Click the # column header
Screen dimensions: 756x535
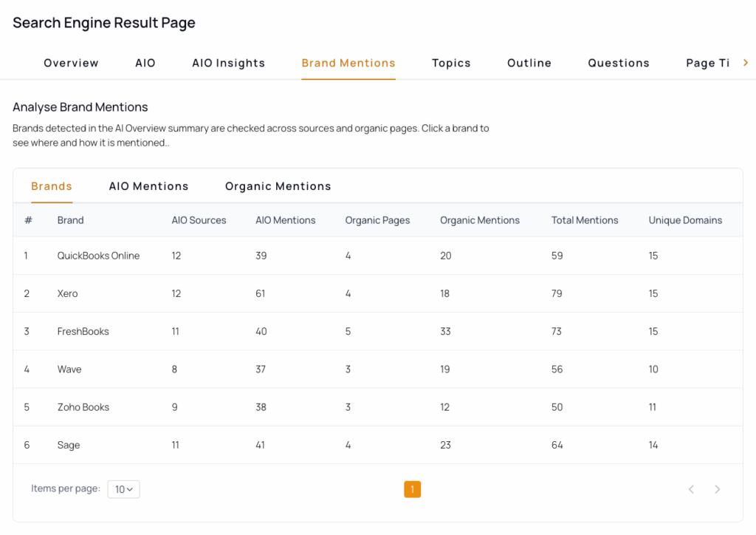29,220
